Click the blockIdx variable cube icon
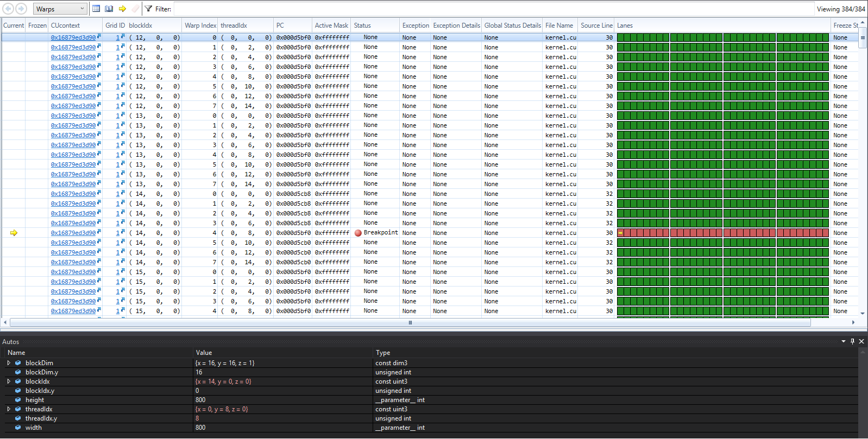 (18, 381)
